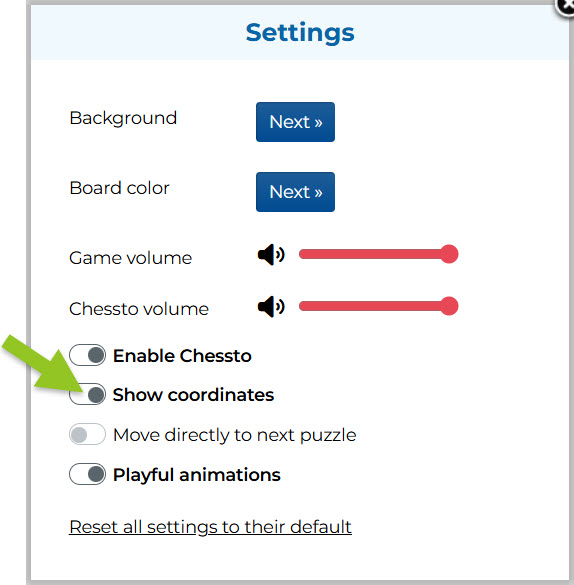Click the Settings heading text
The image size is (574, 585).
(x=300, y=33)
